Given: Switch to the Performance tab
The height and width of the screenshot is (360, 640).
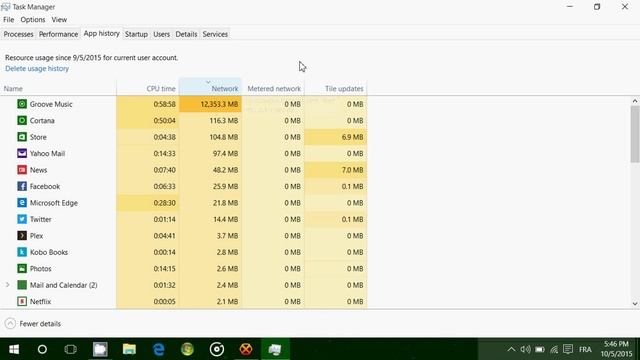Looking at the screenshot, I should point(58,34).
